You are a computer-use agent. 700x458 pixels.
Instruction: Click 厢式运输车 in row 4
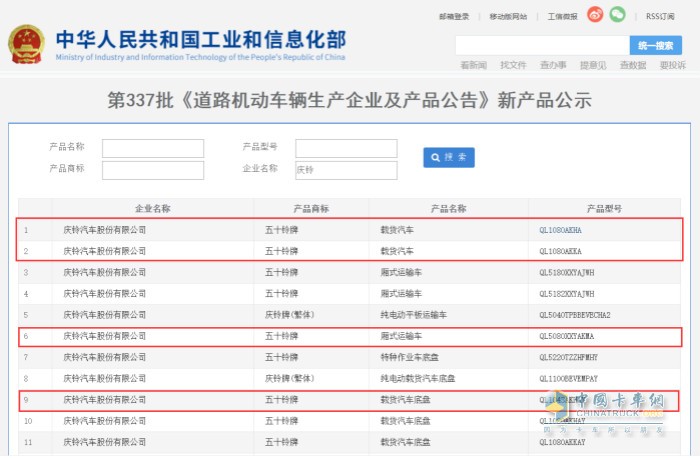pos(401,294)
